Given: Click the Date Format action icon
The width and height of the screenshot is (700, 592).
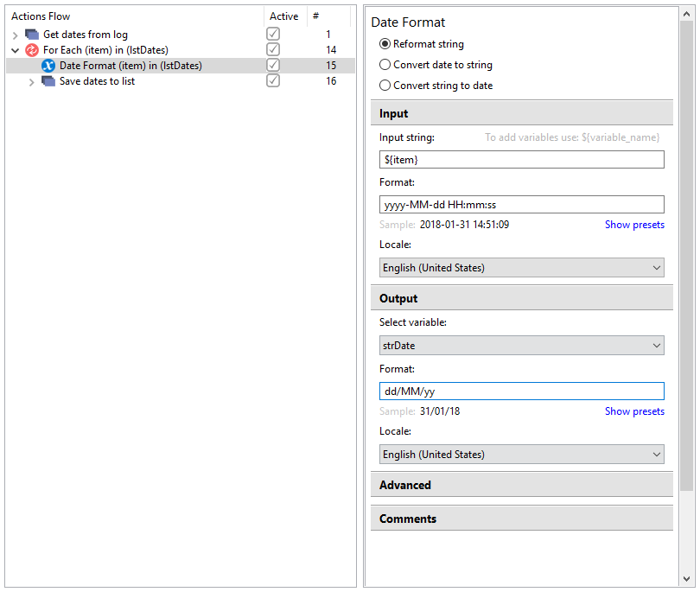Looking at the screenshot, I should click(x=48, y=66).
